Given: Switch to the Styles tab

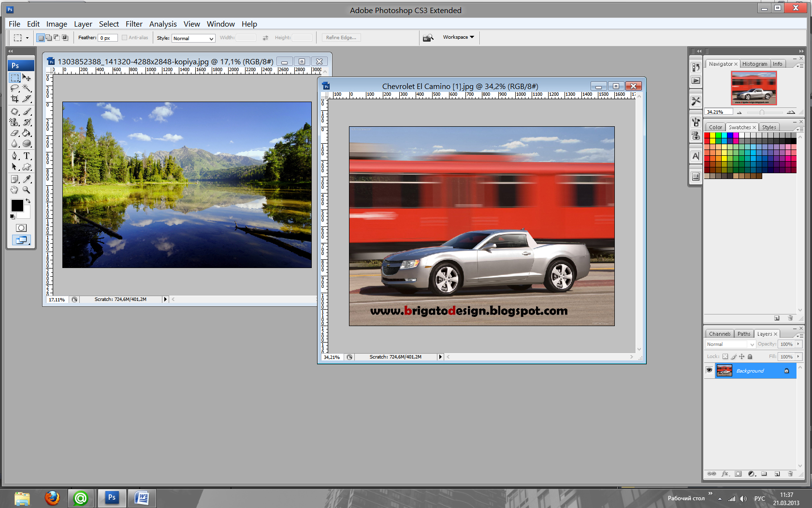Looking at the screenshot, I should pyautogui.click(x=769, y=127).
